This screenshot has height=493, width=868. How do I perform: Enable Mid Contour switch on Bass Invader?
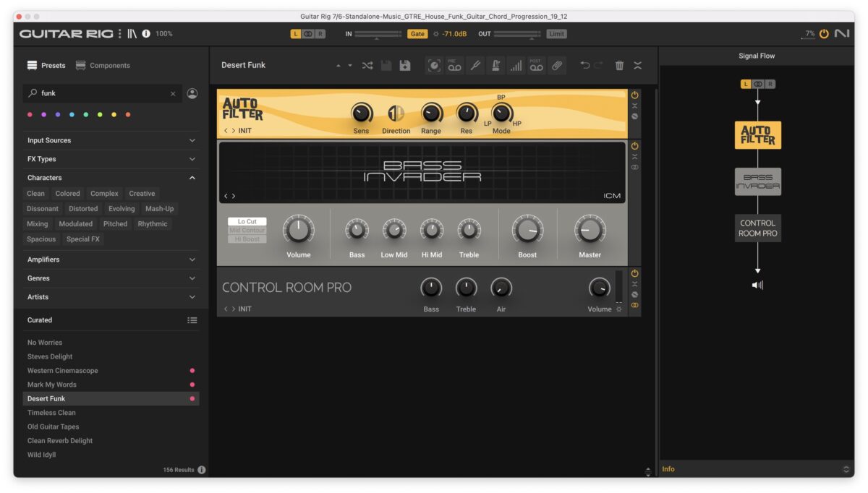coord(247,231)
